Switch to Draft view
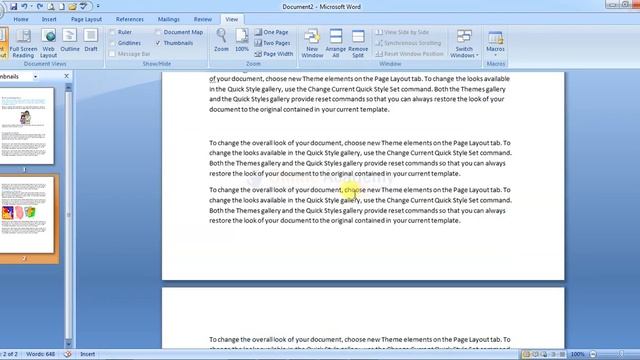 pyautogui.click(x=91, y=40)
